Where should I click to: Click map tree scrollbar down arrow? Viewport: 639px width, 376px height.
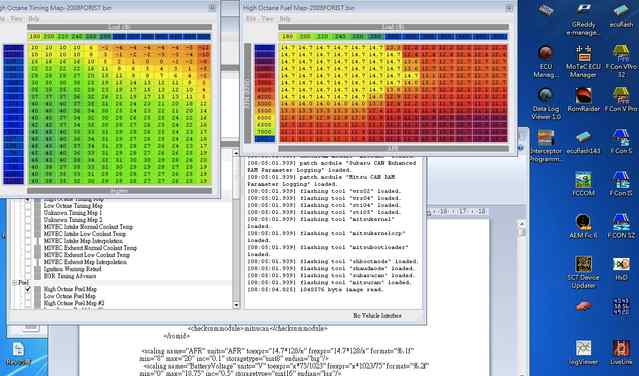click(236, 305)
